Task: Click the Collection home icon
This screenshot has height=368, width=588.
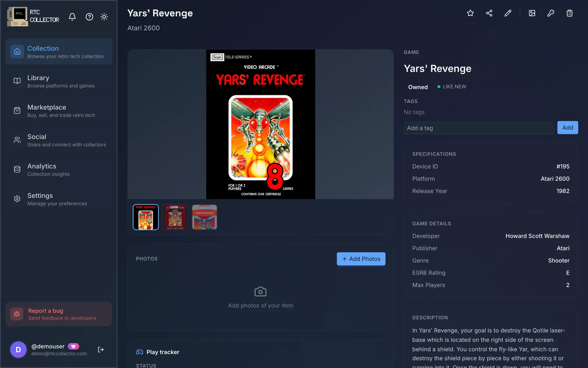Action: 17,52
